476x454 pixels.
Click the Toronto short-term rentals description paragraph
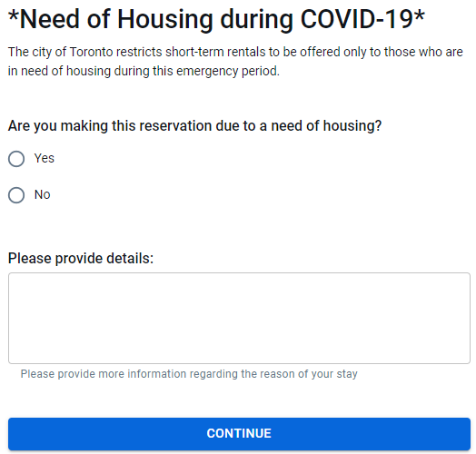tap(235, 62)
